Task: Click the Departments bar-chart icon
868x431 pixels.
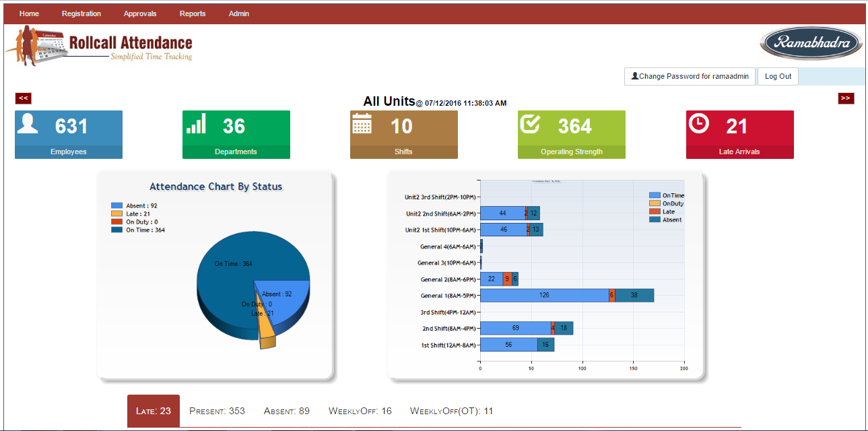Action: point(196,124)
